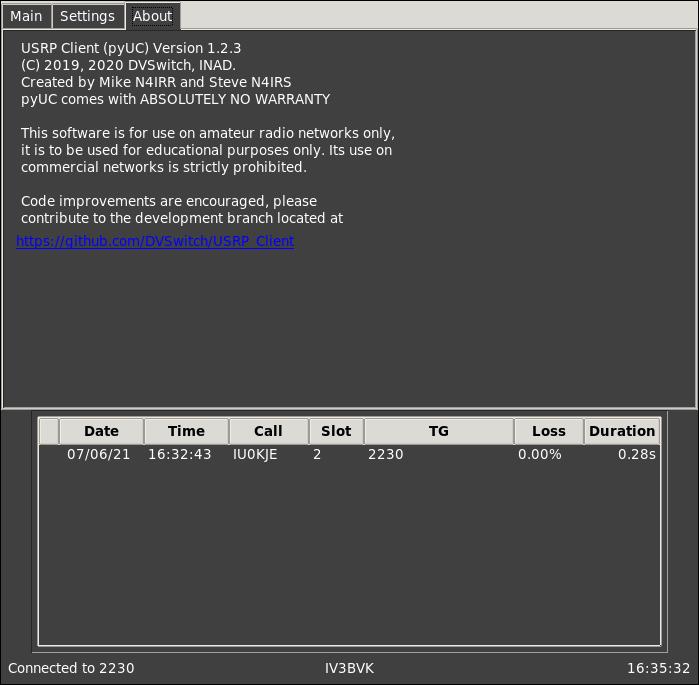Click the 0.00% loss cell
Viewport: 699px width, 685px height.
point(539,454)
